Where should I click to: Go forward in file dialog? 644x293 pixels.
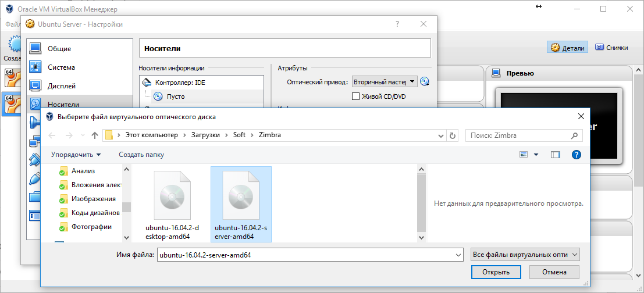click(69, 135)
